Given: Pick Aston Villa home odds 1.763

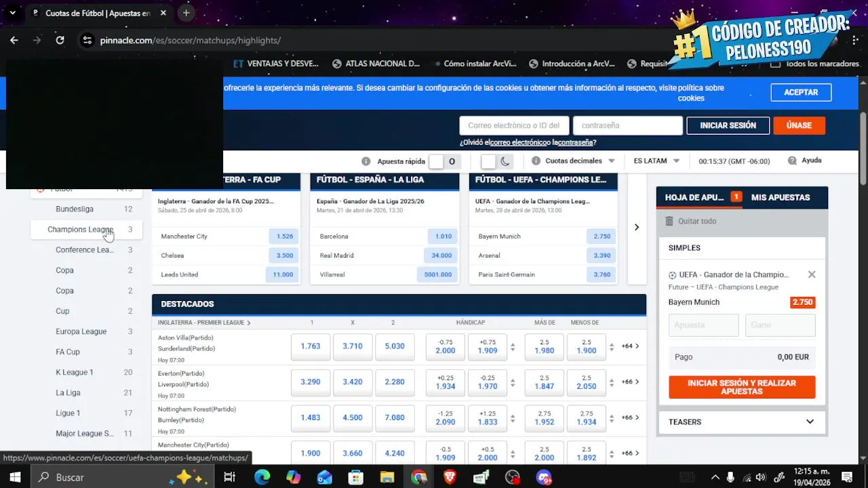Looking at the screenshot, I should point(311,346).
